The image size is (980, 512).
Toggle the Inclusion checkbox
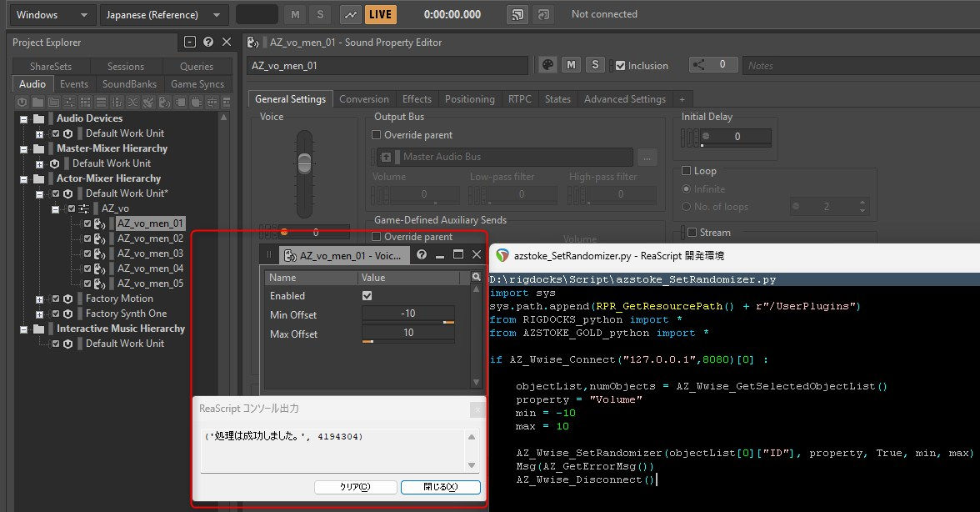[621, 66]
